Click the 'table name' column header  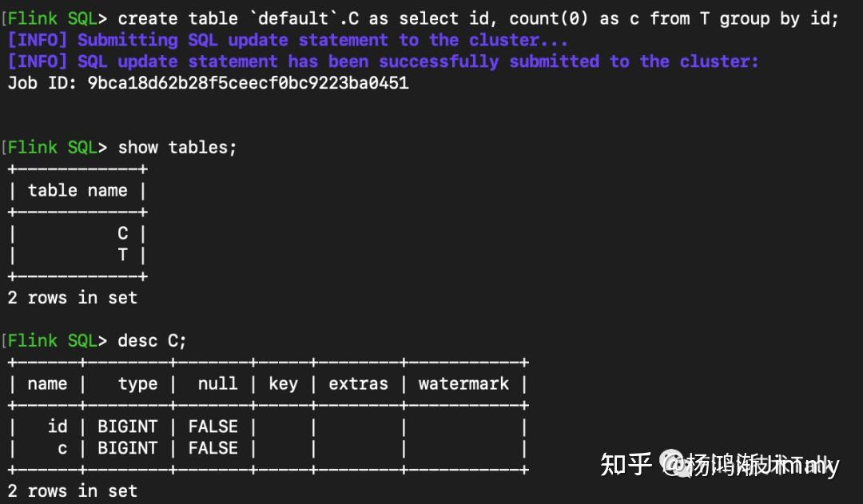(x=78, y=190)
